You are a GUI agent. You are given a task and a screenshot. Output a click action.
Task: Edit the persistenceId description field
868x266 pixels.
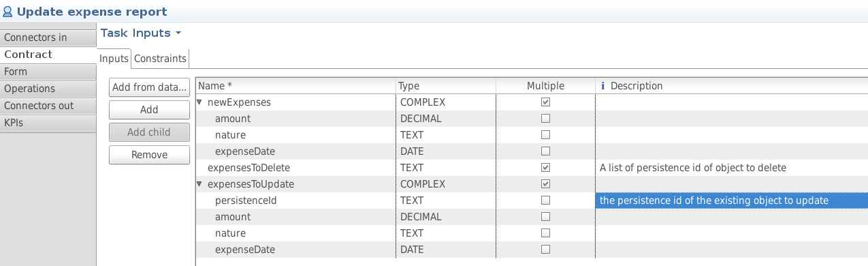click(x=732, y=201)
